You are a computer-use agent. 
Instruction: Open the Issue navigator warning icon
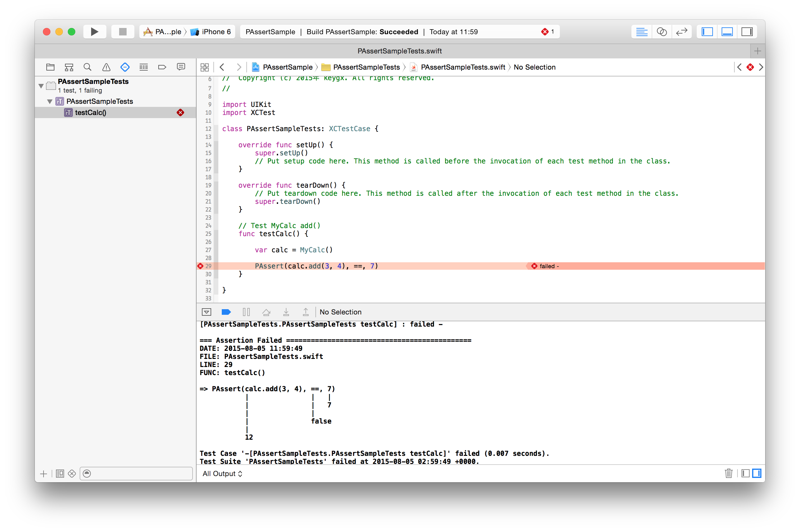106,67
